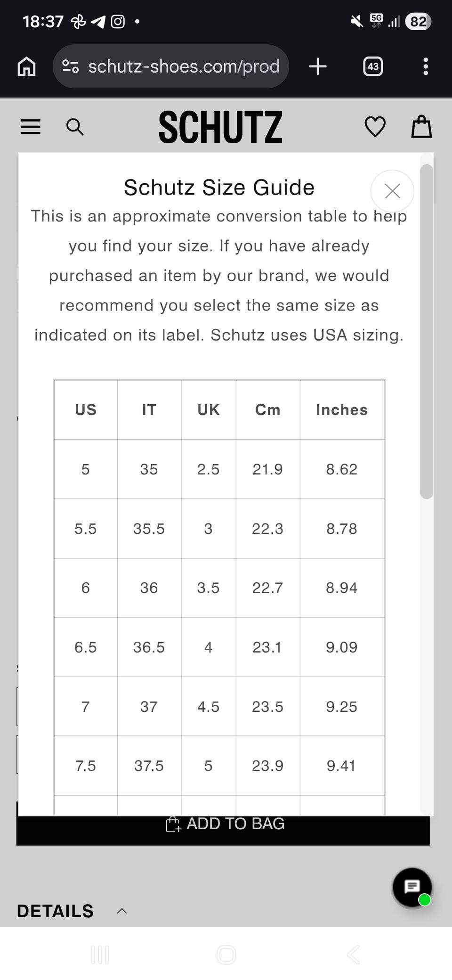Close the Schutz Size Guide popup

pyautogui.click(x=392, y=191)
